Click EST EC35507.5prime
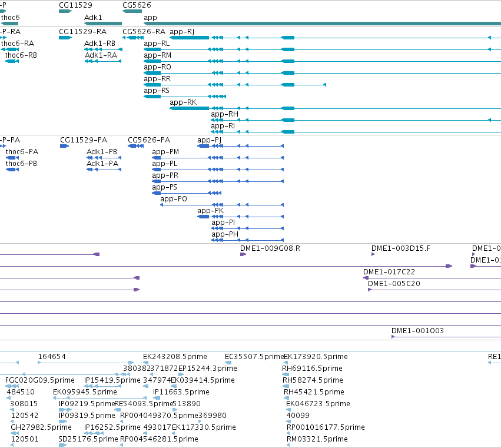 point(254,357)
